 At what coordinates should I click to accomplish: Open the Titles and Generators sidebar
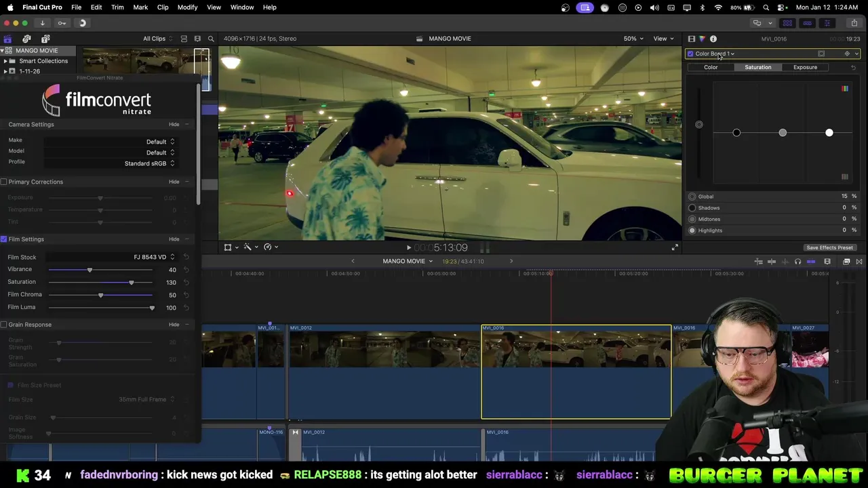tap(45, 39)
